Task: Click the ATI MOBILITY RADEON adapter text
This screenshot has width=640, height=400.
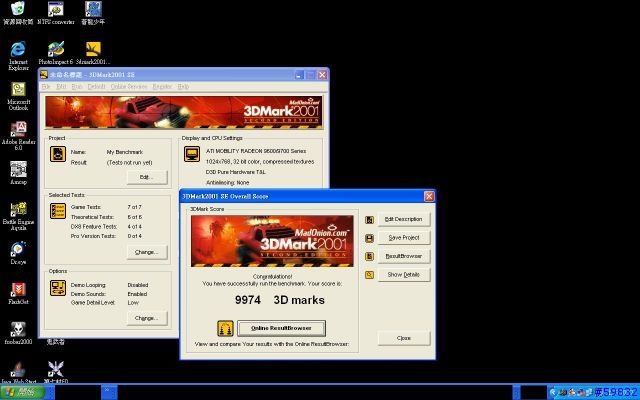Action: [x=256, y=151]
